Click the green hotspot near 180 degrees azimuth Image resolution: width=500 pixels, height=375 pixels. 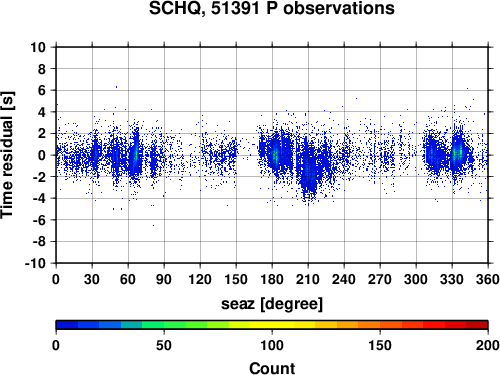coord(275,155)
